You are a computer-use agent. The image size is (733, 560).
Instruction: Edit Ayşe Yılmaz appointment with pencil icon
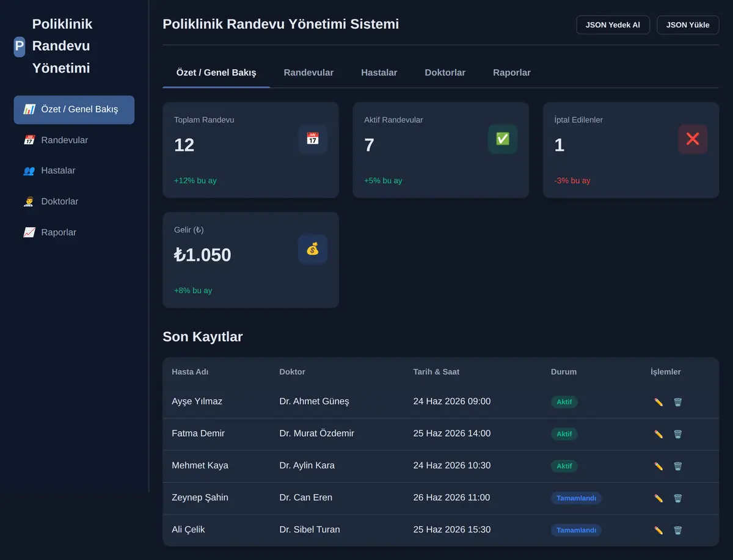(658, 402)
